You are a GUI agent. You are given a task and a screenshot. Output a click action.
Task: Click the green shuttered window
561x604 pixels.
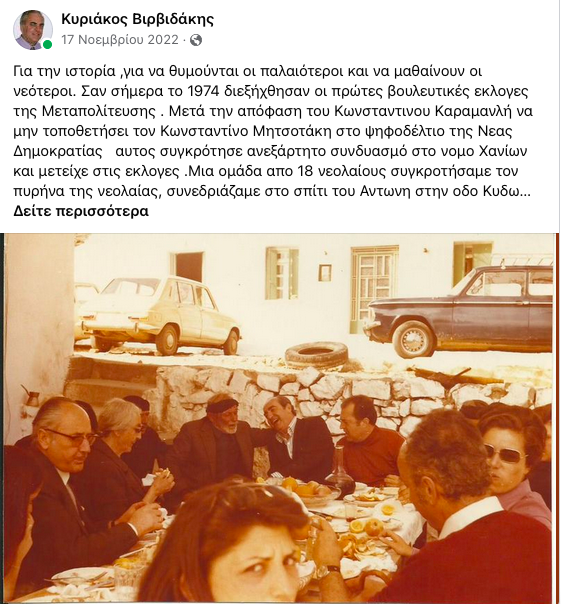[282, 273]
